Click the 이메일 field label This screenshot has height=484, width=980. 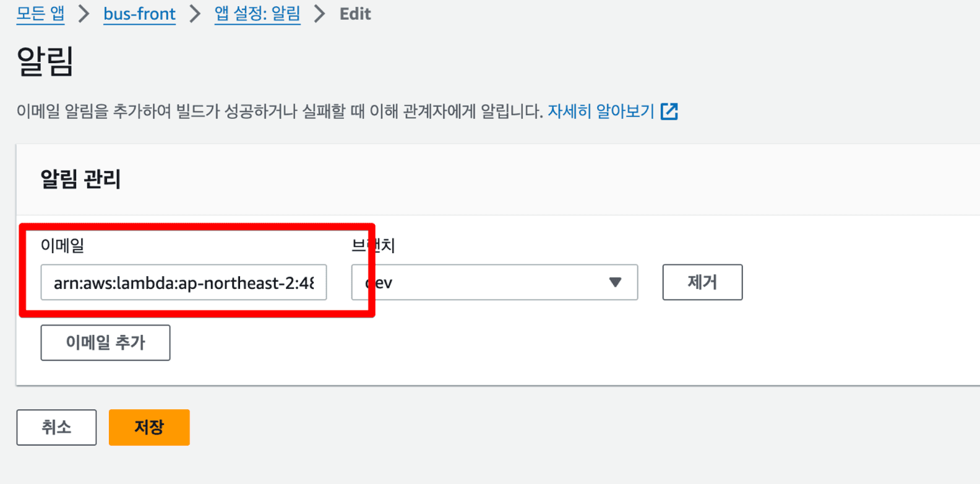[x=62, y=246]
